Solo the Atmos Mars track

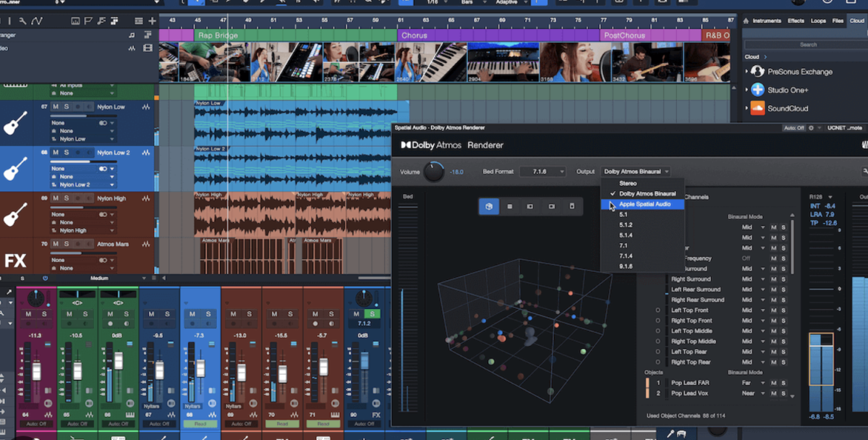66,245
